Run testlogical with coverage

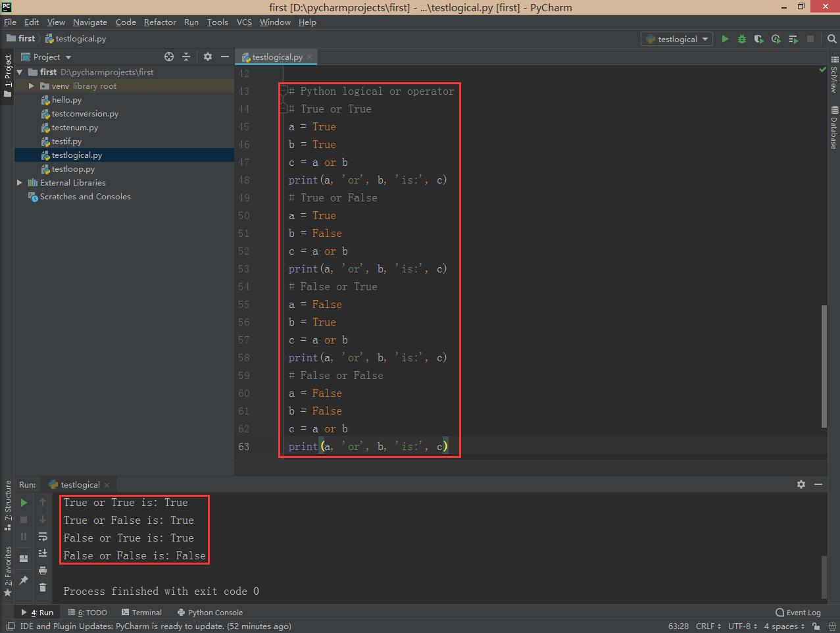click(x=759, y=39)
